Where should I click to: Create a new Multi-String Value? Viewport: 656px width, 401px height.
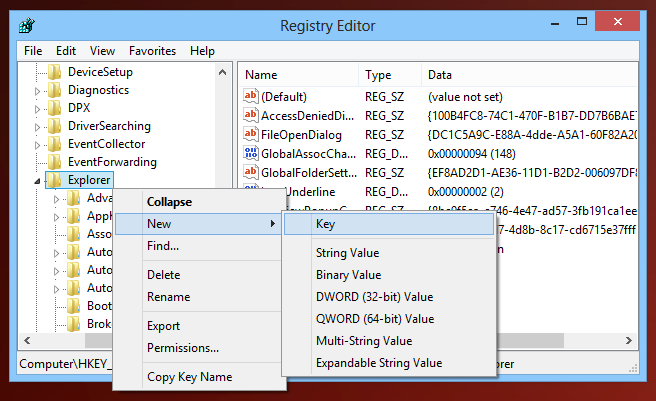(x=389, y=341)
